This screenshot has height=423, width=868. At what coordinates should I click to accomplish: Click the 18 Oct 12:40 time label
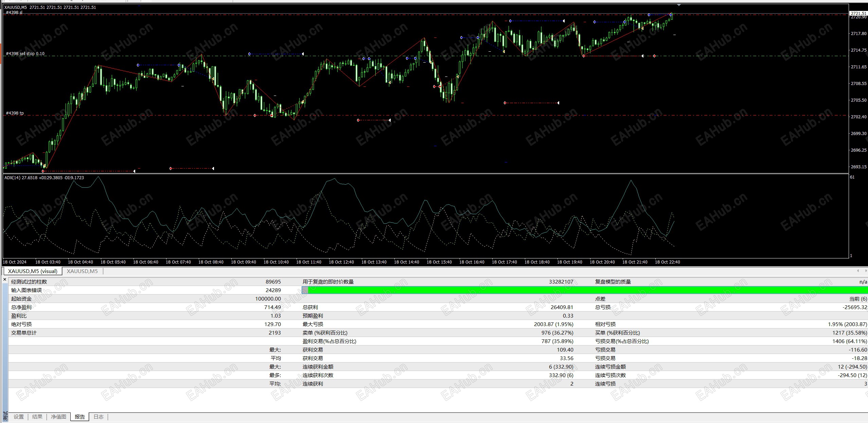coord(341,262)
